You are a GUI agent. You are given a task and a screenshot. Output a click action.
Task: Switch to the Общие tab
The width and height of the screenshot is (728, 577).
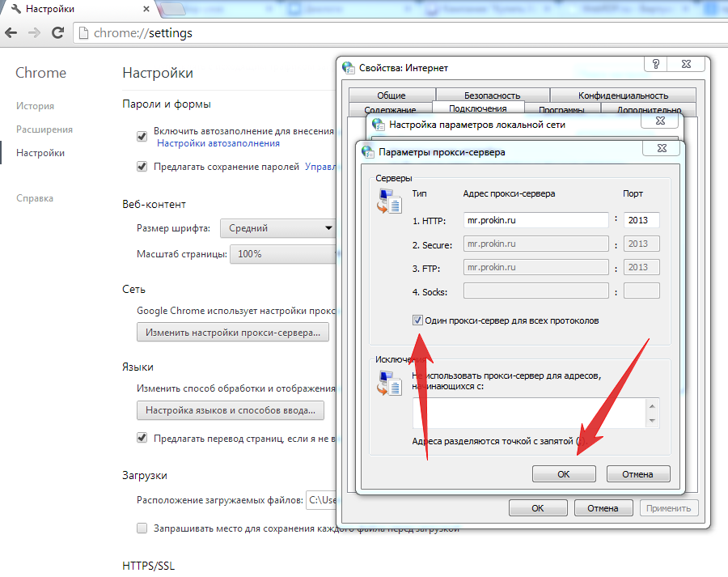point(392,95)
